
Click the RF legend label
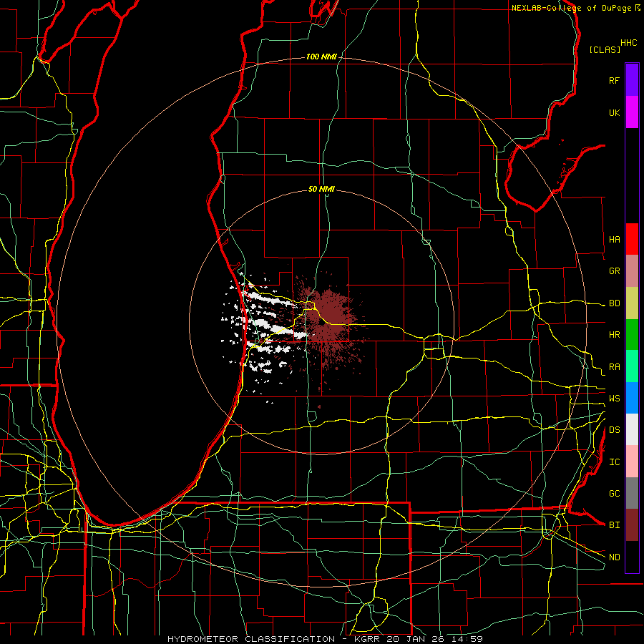point(614,80)
